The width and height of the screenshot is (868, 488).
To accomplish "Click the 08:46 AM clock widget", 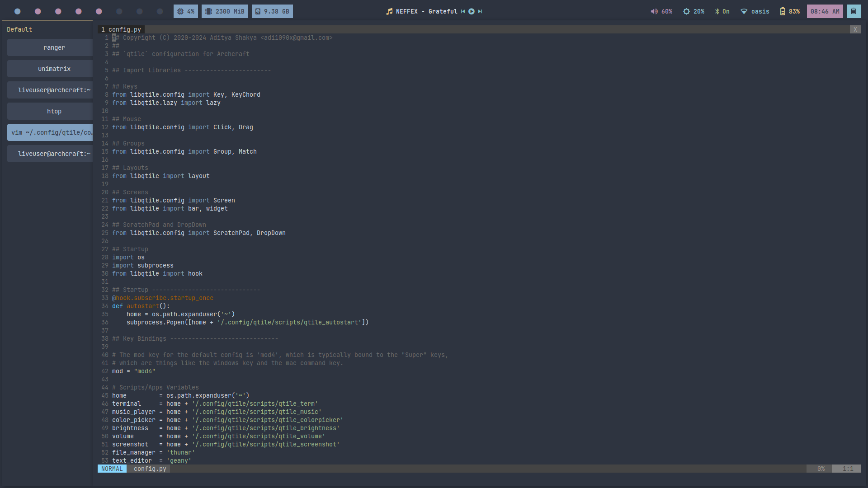I will 825,11.
